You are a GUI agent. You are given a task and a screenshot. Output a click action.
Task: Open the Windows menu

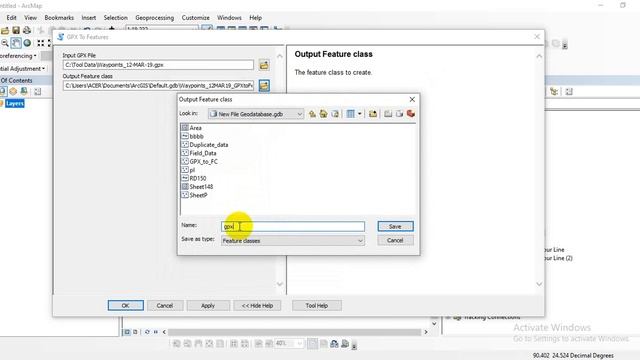229,18
